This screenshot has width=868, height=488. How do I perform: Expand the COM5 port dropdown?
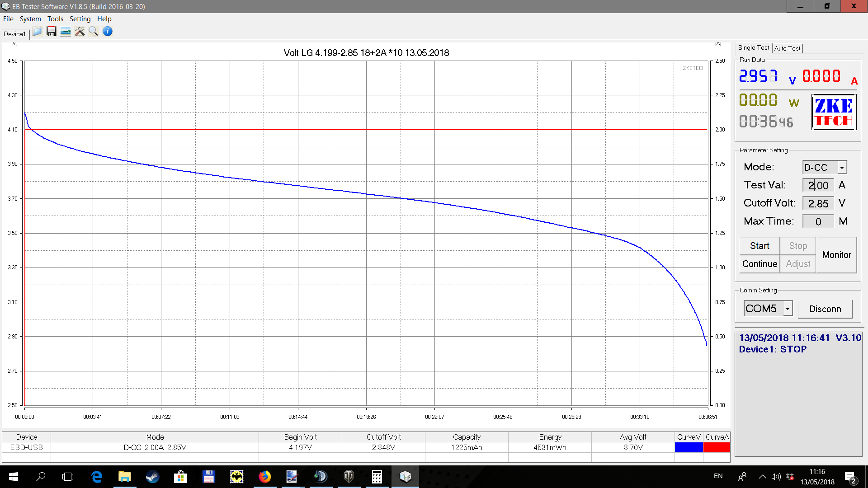point(788,309)
